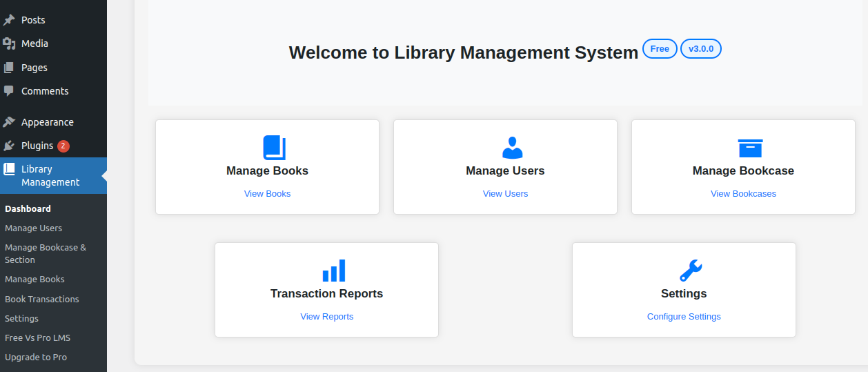The height and width of the screenshot is (372, 868).
Task: Click the red Plugins update badge showing 2
Action: tap(63, 146)
